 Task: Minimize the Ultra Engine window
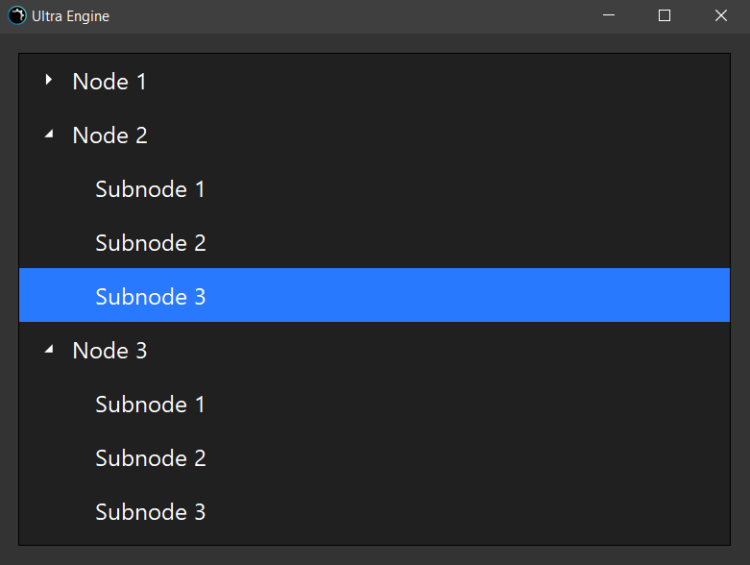point(608,16)
